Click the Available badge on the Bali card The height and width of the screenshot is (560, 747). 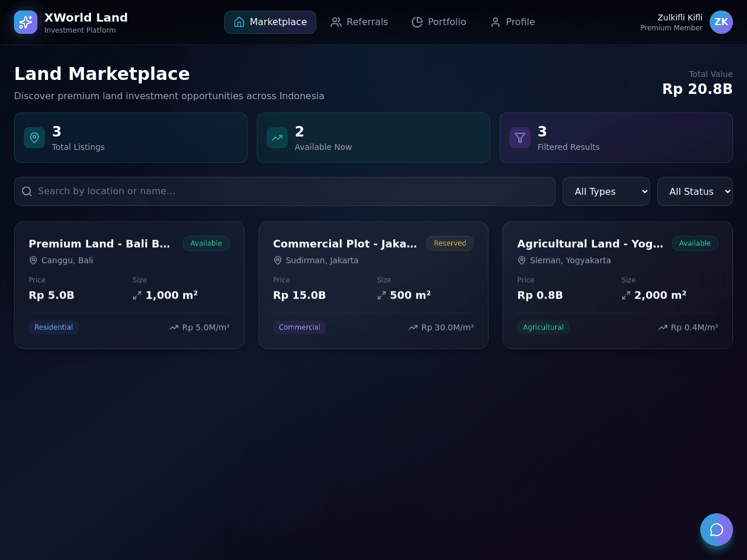206,243
